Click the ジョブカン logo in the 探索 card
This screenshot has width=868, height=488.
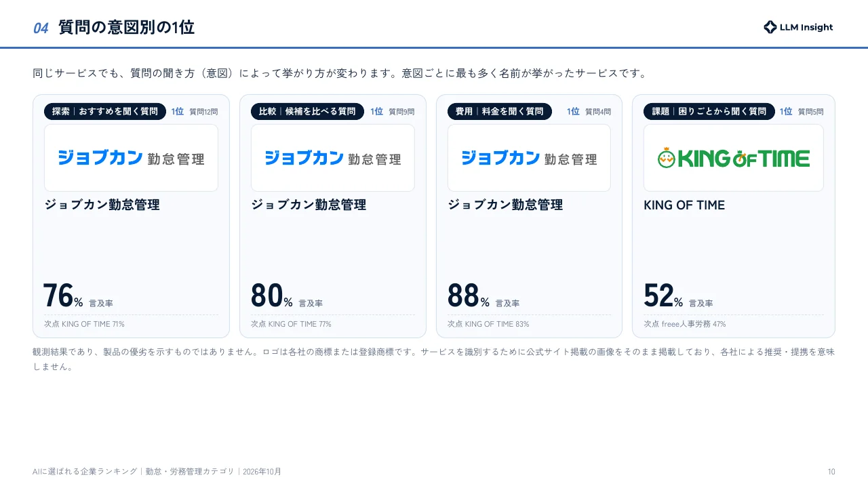tap(131, 158)
